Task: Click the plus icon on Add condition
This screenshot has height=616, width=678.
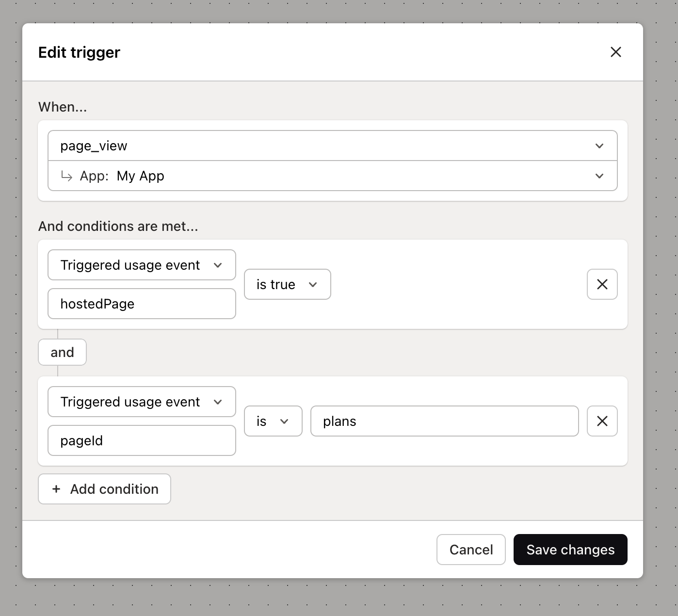Action: 57,489
